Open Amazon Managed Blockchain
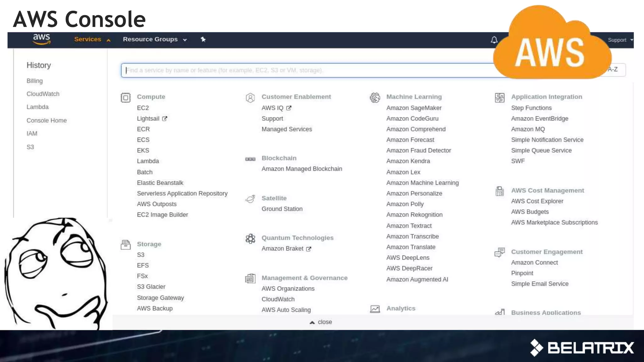The image size is (644, 362). click(x=302, y=169)
